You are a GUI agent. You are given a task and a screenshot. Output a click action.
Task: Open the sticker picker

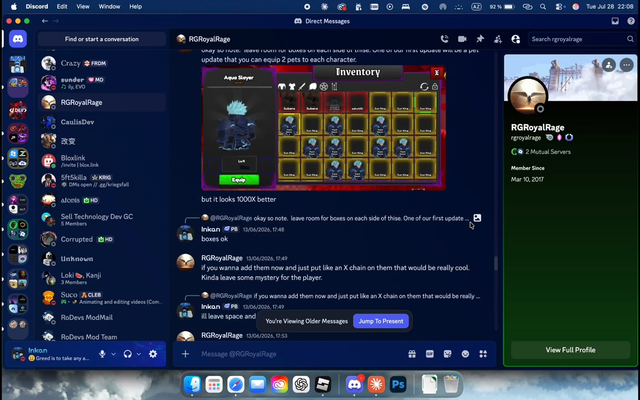(447, 354)
